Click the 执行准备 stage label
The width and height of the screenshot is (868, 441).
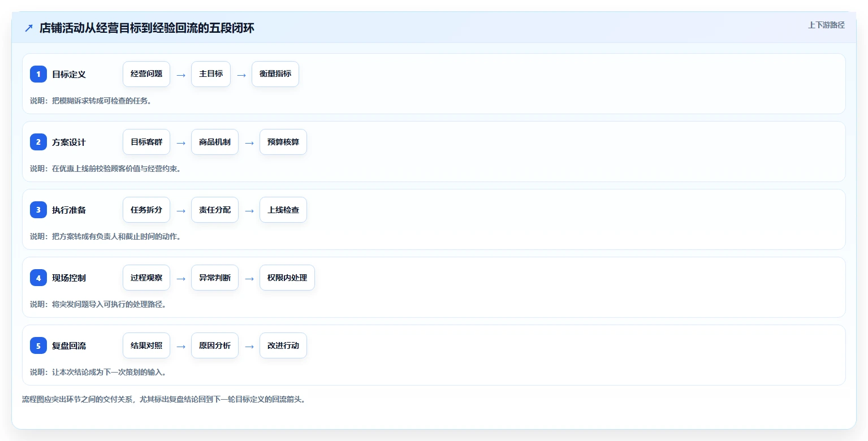pyautogui.click(x=69, y=210)
